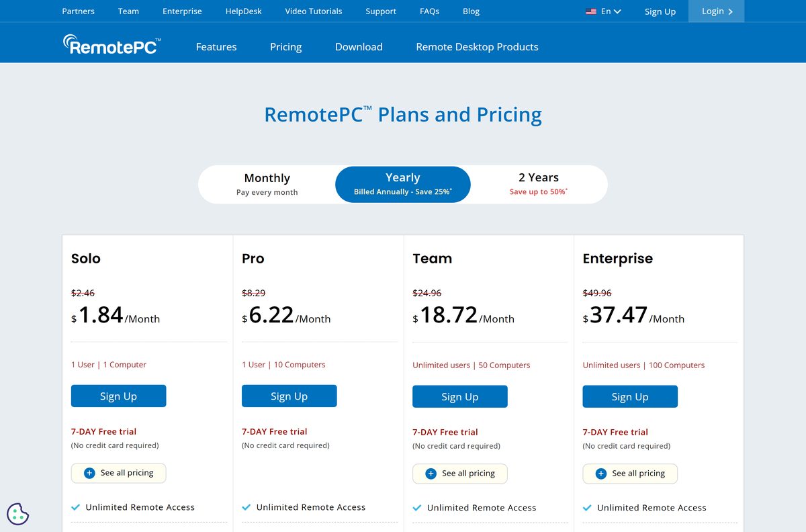This screenshot has width=806, height=532.
Task: Click Unlimited Remote Access checkmark in Team
Action: (x=417, y=508)
